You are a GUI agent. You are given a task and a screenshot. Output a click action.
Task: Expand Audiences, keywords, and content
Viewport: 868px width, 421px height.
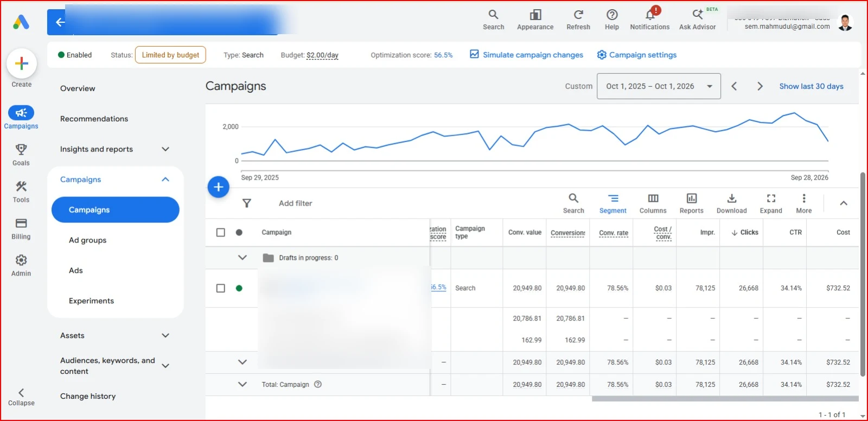[x=165, y=366]
